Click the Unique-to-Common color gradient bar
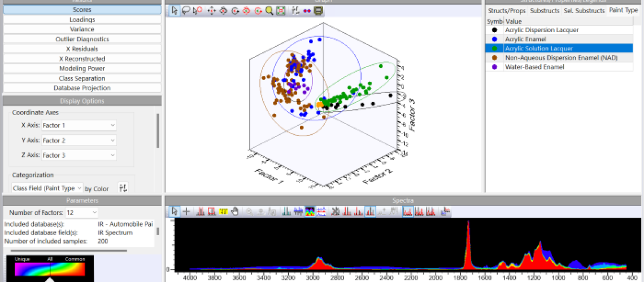 click(50, 269)
